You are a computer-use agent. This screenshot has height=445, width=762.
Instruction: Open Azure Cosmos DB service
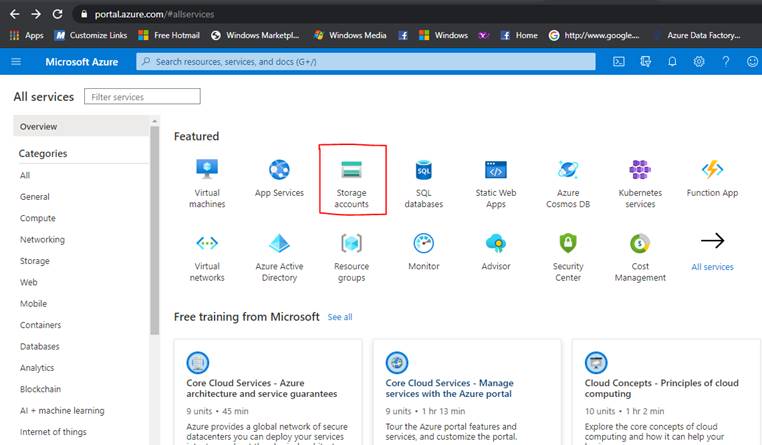coord(568,184)
